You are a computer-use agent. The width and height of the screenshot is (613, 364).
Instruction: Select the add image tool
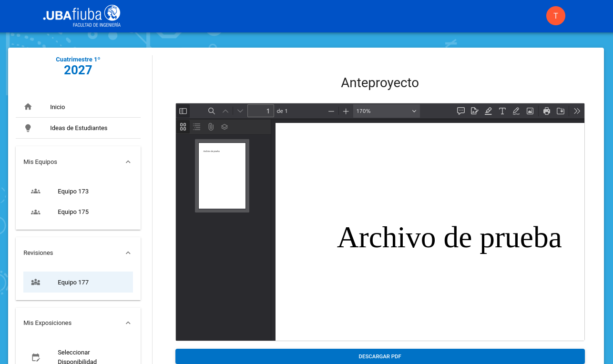pyautogui.click(x=530, y=111)
